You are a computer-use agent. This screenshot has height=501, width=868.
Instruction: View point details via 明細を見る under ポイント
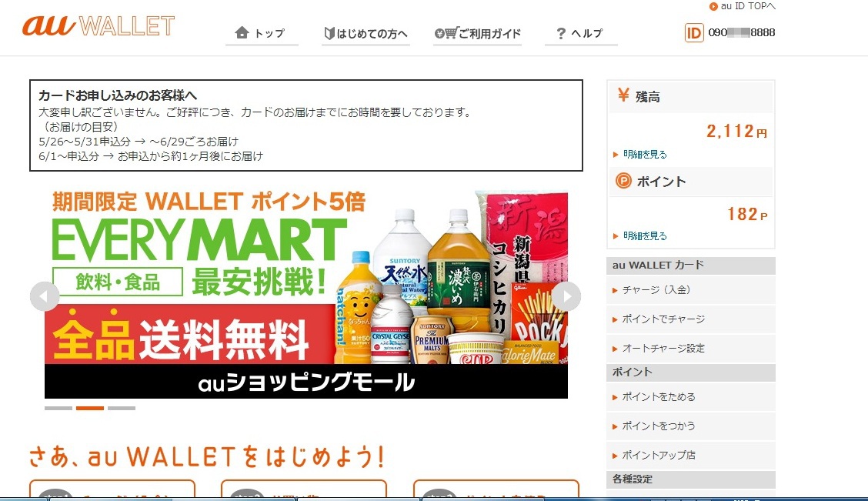coord(645,235)
